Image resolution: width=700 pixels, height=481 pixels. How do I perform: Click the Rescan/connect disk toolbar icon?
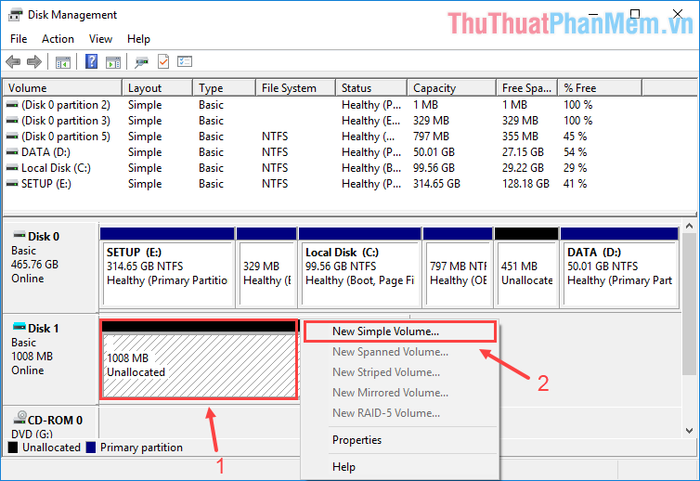(142, 62)
